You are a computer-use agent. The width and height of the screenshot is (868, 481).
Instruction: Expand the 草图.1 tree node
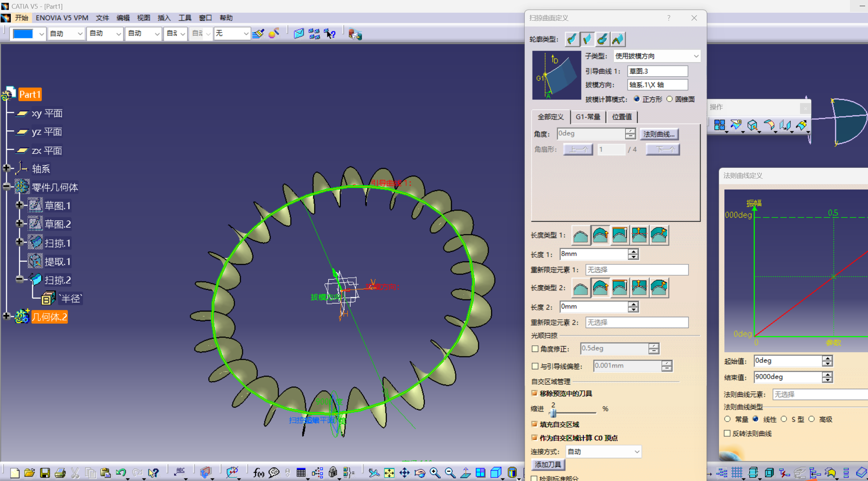click(20, 205)
